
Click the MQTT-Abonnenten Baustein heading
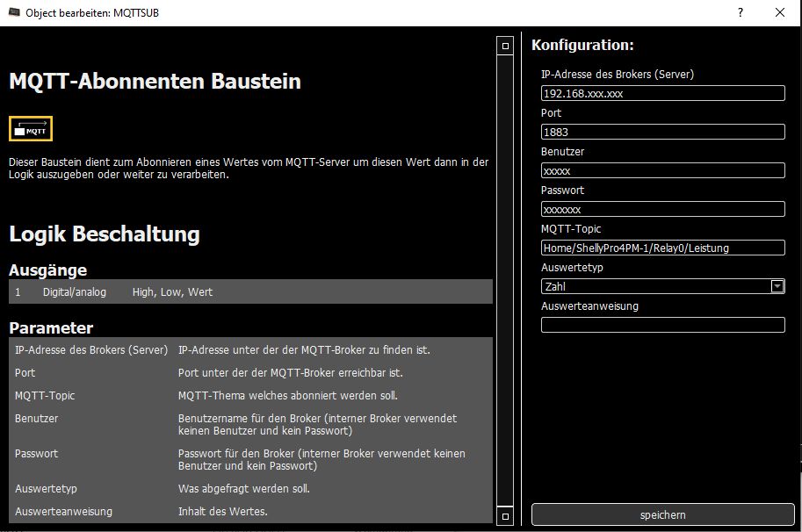(155, 82)
